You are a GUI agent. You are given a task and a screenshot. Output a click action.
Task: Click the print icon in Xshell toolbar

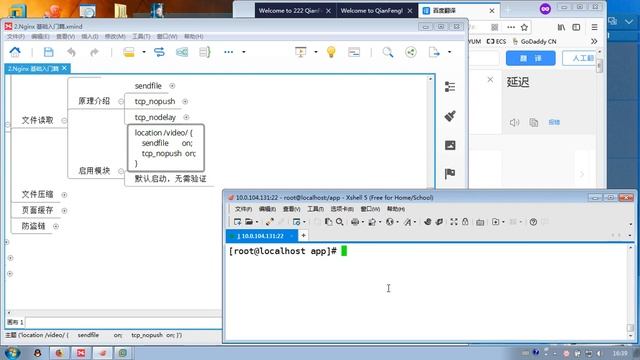click(x=355, y=222)
